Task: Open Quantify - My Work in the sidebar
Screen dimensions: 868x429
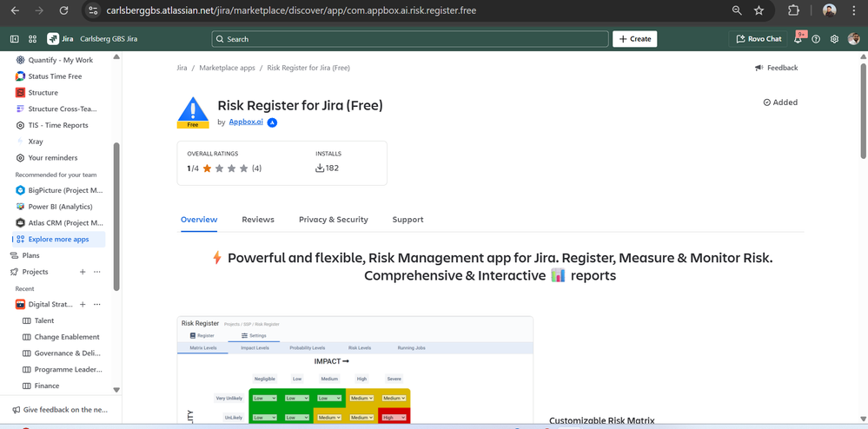Action: pyautogui.click(x=58, y=60)
